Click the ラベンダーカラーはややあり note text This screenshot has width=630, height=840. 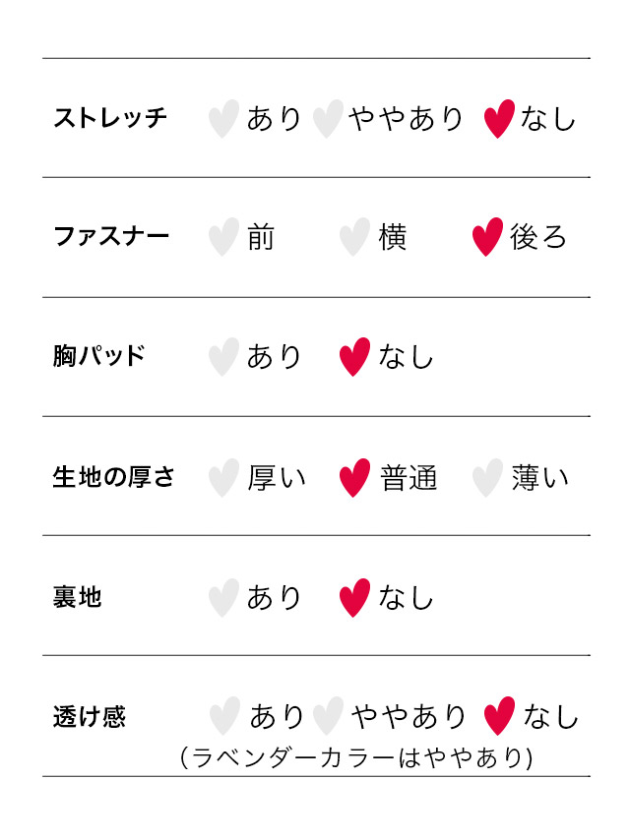coord(356,757)
